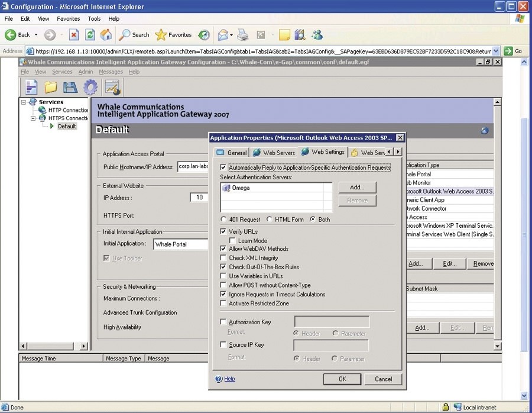This screenshot has width=532, height=413.
Task: Click the HTTPS Connections tree icon
Action: point(43,118)
